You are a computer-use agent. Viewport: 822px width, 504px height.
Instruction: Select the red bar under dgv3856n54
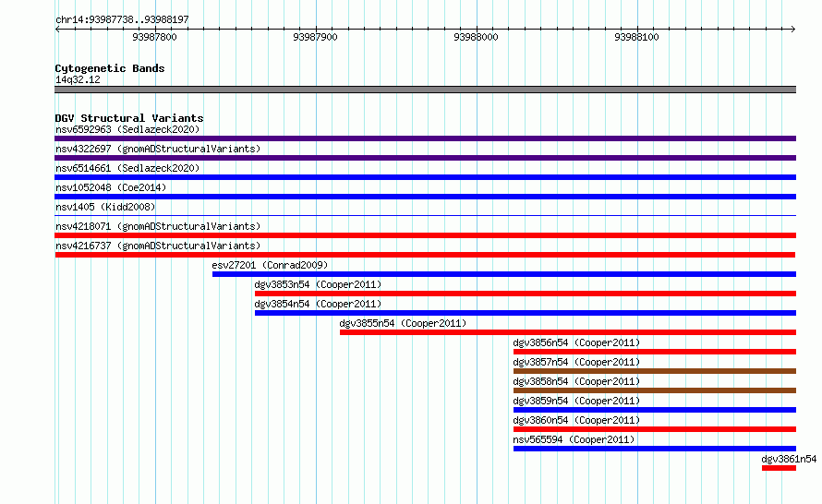click(x=655, y=352)
